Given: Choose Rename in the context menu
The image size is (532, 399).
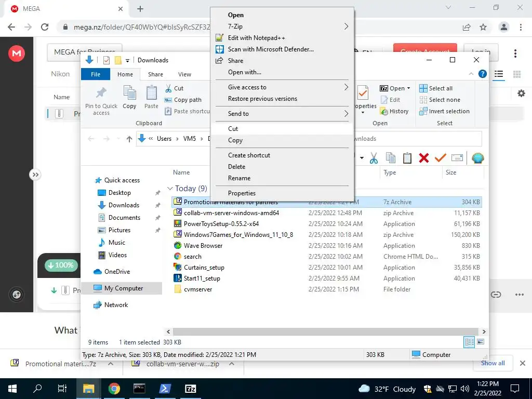Looking at the screenshot, I should click(282, 178).
